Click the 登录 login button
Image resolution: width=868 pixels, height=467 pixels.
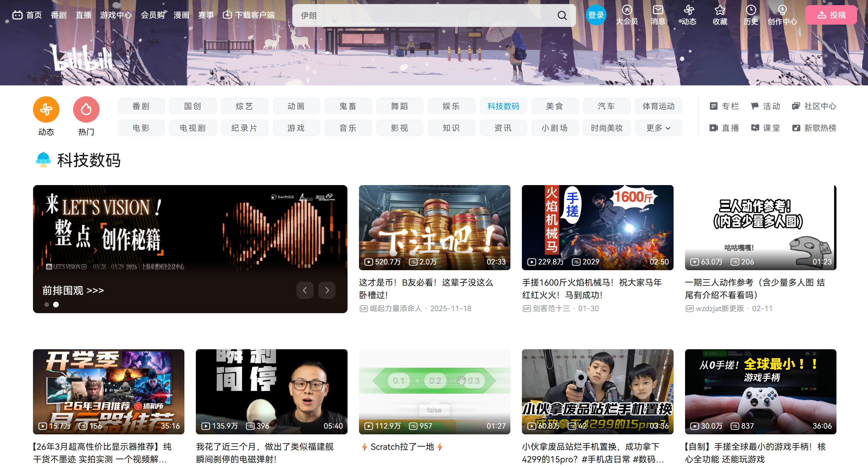pos(596,15)
